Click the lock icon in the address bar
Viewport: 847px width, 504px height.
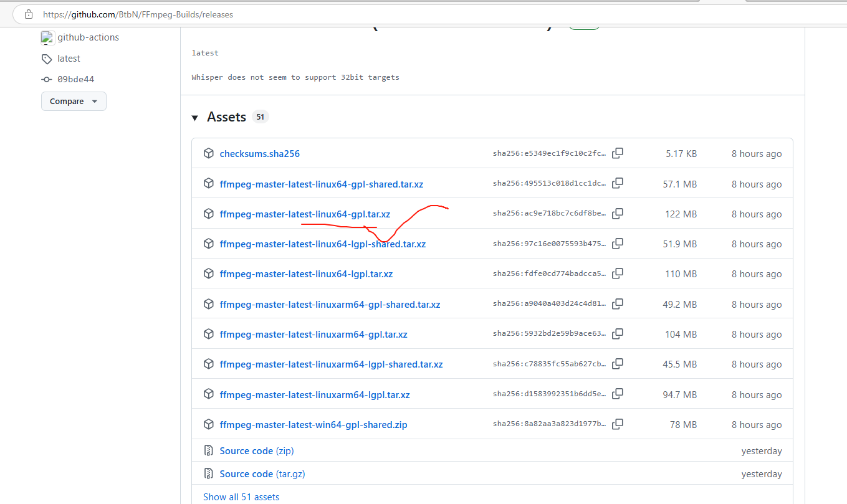click(27, 14)
